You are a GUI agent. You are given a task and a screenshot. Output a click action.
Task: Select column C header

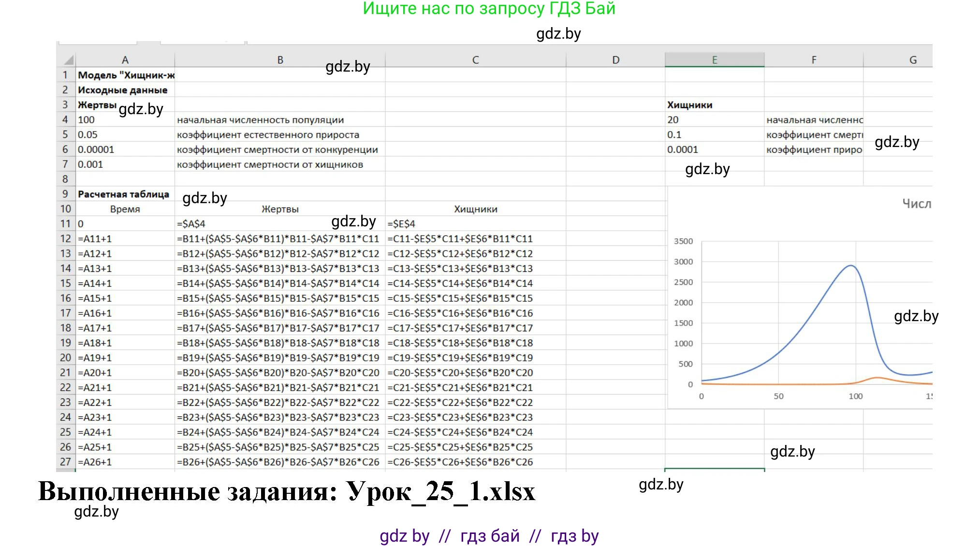pos(475,60)
